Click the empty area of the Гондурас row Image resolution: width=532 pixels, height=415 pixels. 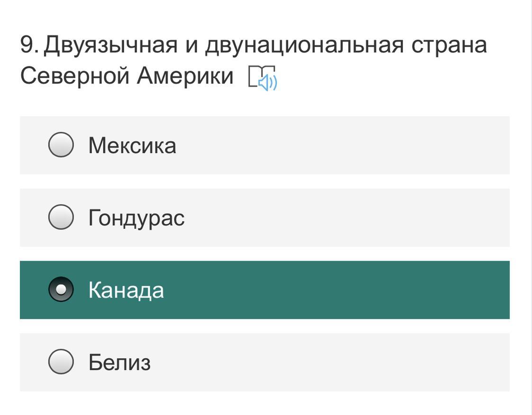341,217
